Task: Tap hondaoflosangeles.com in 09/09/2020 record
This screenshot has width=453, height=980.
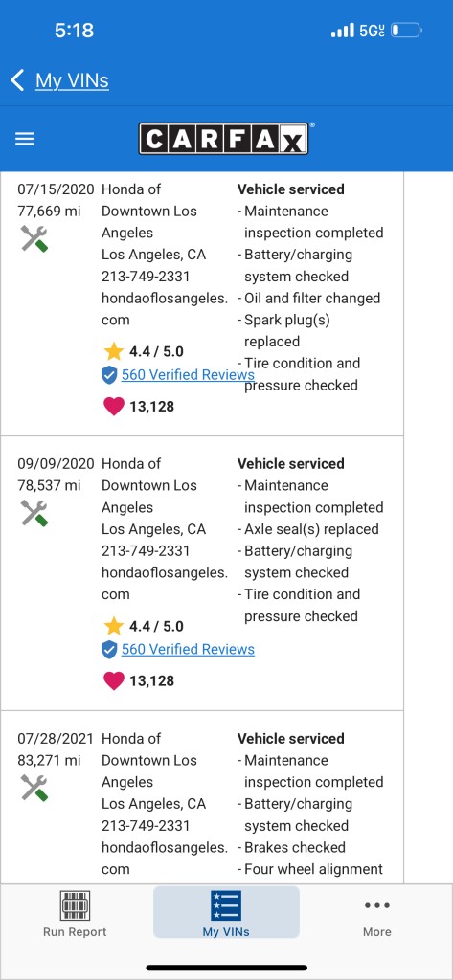Action: coord(165,583)
